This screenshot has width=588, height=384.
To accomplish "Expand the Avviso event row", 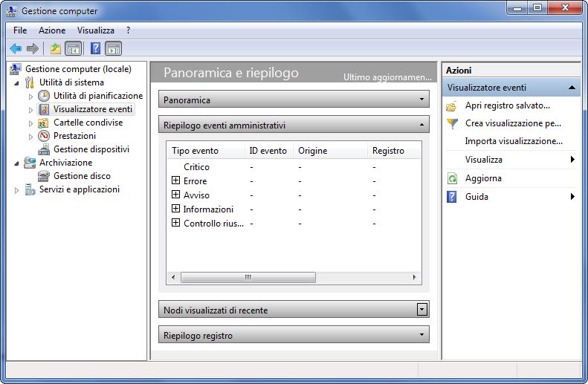I will tap(175, 194).
